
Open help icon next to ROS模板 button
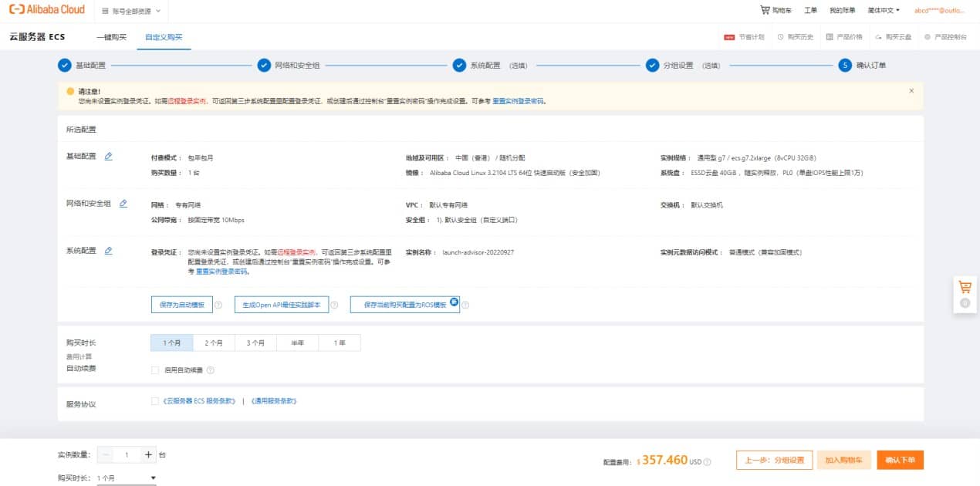point(465,305)
